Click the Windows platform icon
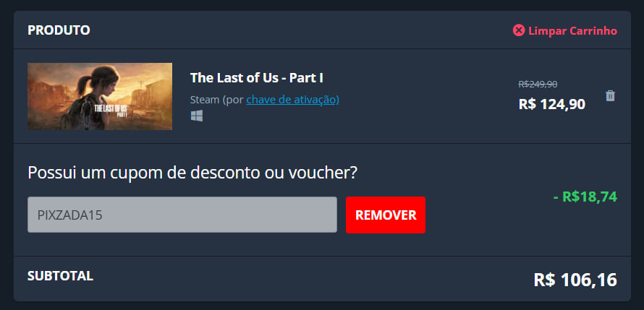This screenshot has height=310, width=644. pos(197,116)
